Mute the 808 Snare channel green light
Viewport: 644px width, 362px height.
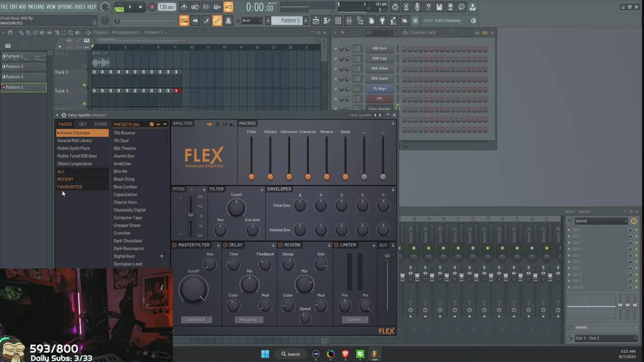336,79
